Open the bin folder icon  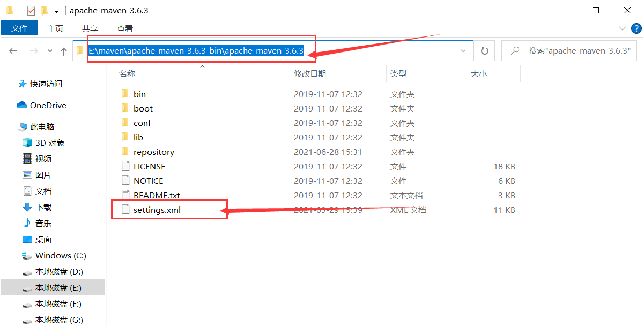tap(125, 94)
